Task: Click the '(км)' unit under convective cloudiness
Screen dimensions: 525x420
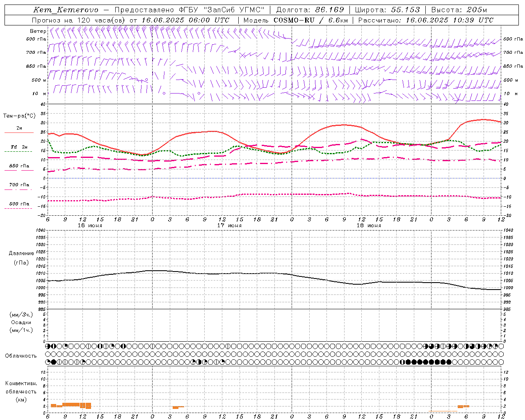Action: (x=21, y=399)
